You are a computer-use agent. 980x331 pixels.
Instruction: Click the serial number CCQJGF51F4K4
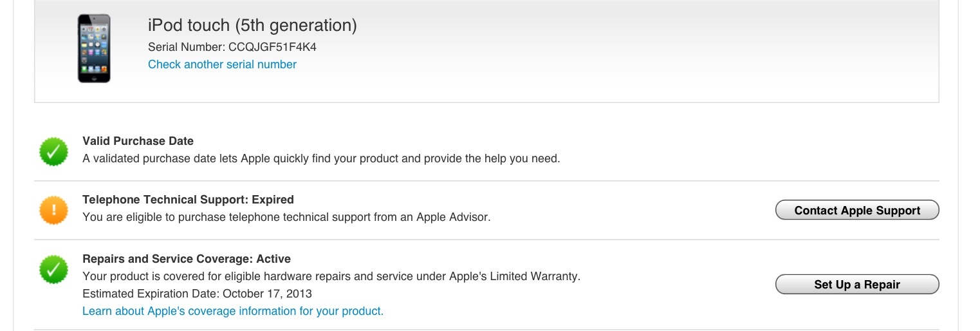click(x=272, y=47)
